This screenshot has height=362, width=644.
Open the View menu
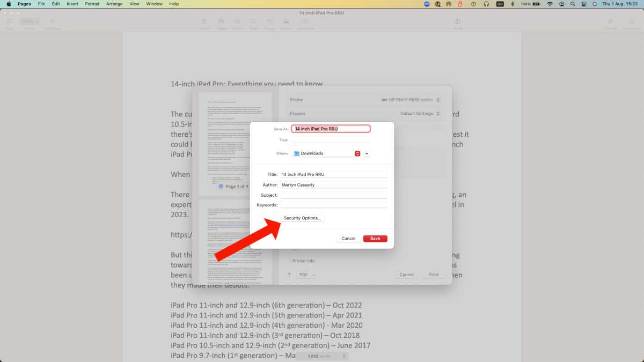(135, 4)
